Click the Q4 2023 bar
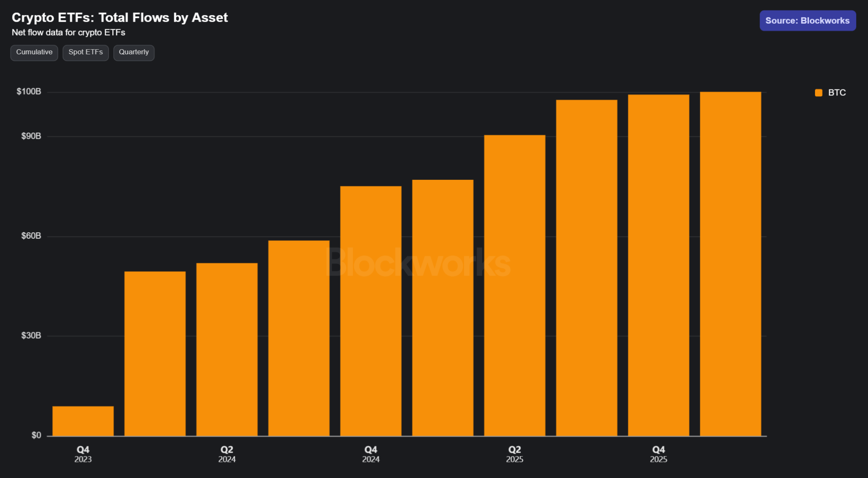This screenshot has height=478, width=868. pos(83,421)
